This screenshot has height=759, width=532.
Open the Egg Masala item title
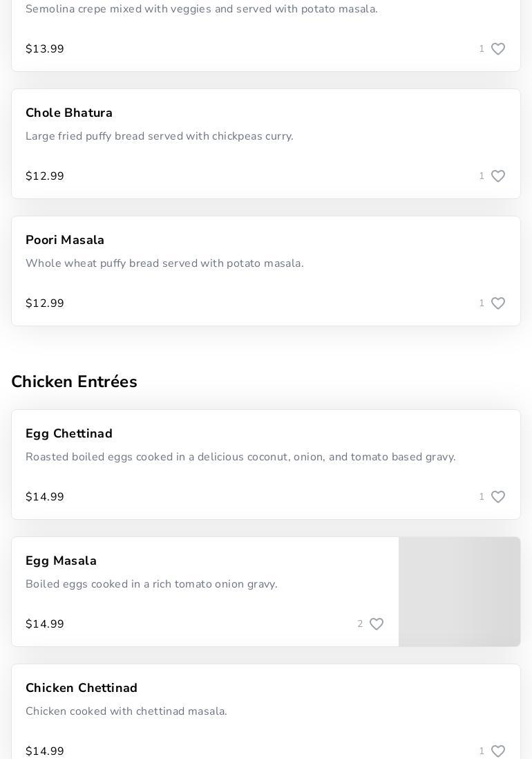click(x=61, y=561)
